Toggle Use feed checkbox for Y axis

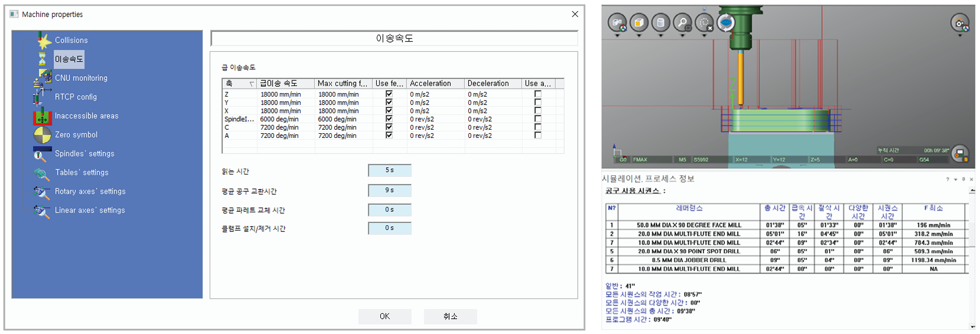click(x=389, y=102)
